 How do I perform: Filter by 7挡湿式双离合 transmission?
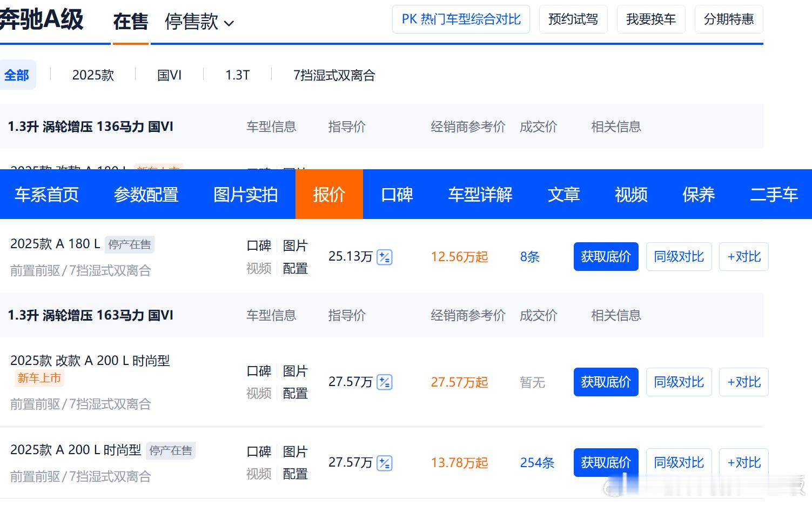[334, 75]
